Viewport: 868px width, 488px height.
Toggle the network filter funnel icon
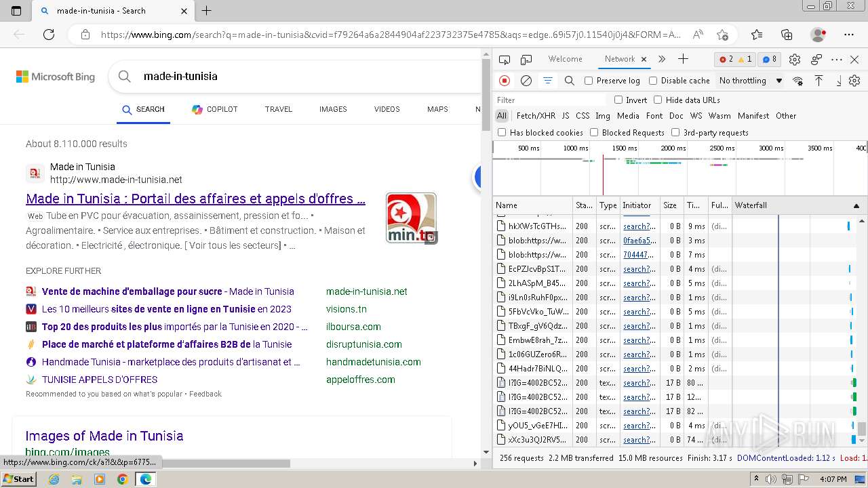(x=548, y=81)
